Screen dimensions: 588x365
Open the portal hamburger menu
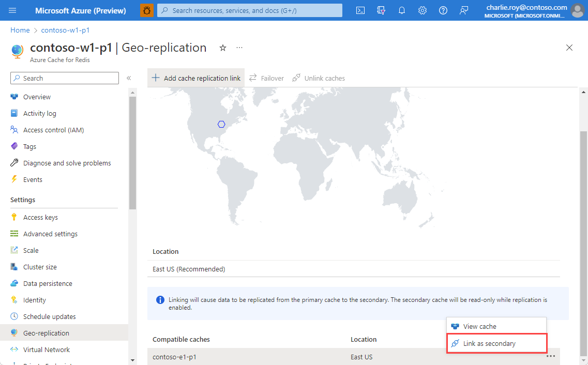(13, 10)
